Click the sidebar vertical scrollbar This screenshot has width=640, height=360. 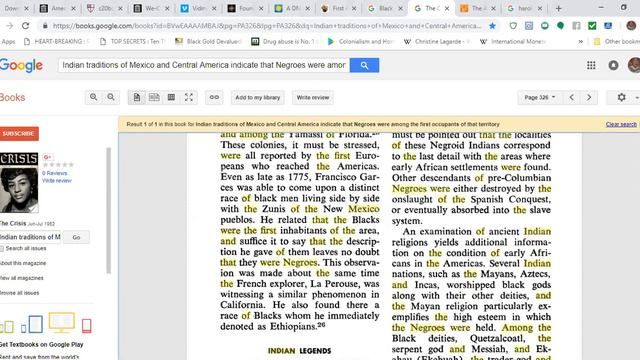(x=109, y=210)
